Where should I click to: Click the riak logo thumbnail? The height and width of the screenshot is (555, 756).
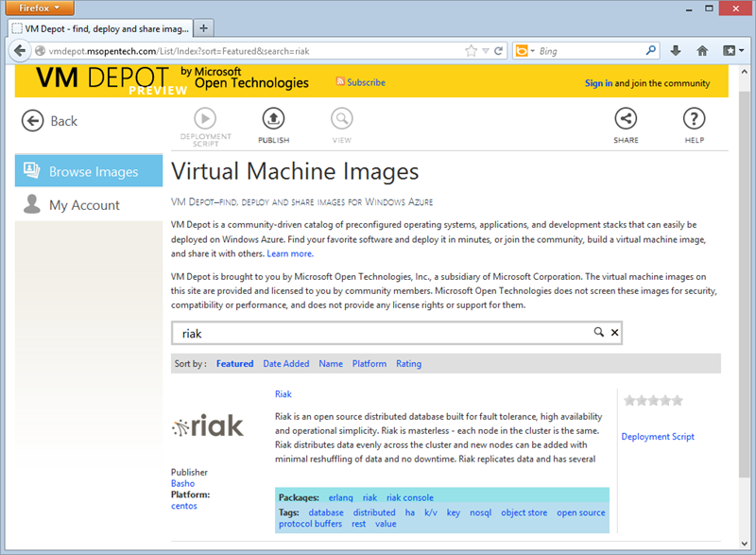[208, 425]
